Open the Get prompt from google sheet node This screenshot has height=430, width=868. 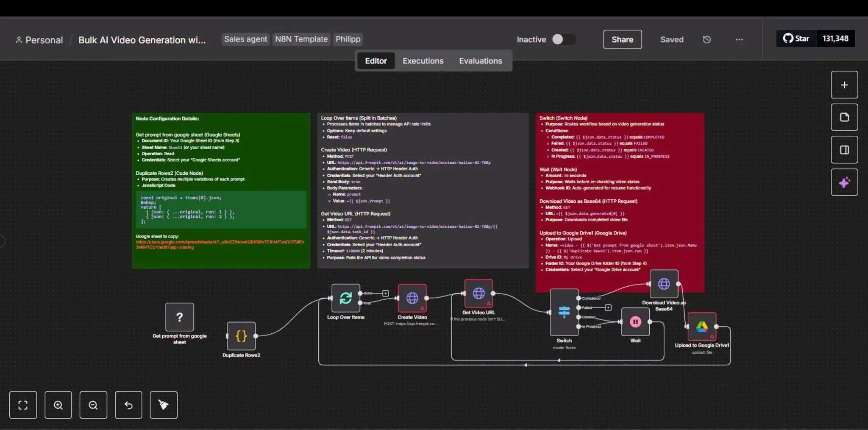[179, 317]
